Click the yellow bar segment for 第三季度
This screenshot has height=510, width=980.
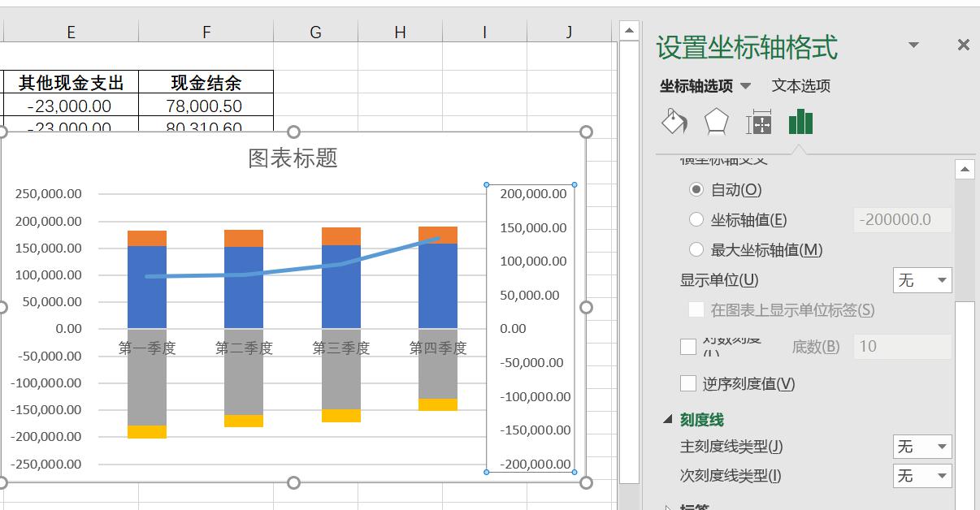(341, 416)
